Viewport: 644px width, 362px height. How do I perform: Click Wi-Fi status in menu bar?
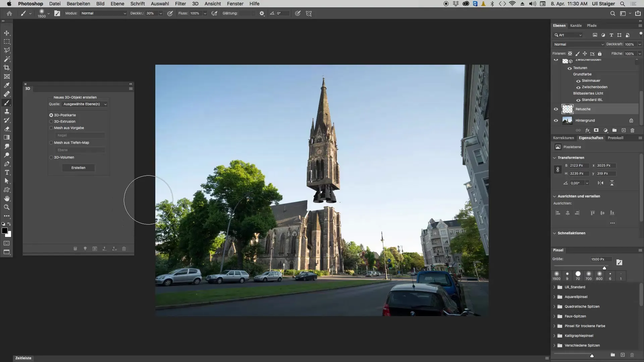click(512, 4)
